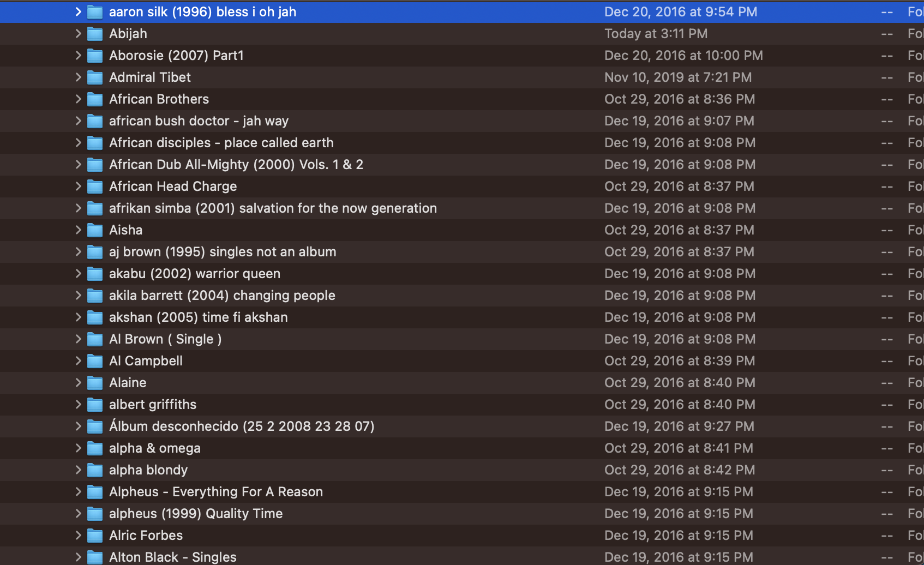Select the name "akila barrett (2004) changing people"
The image size is (924, 565).
pyautogui.click(x=222, y=296)
